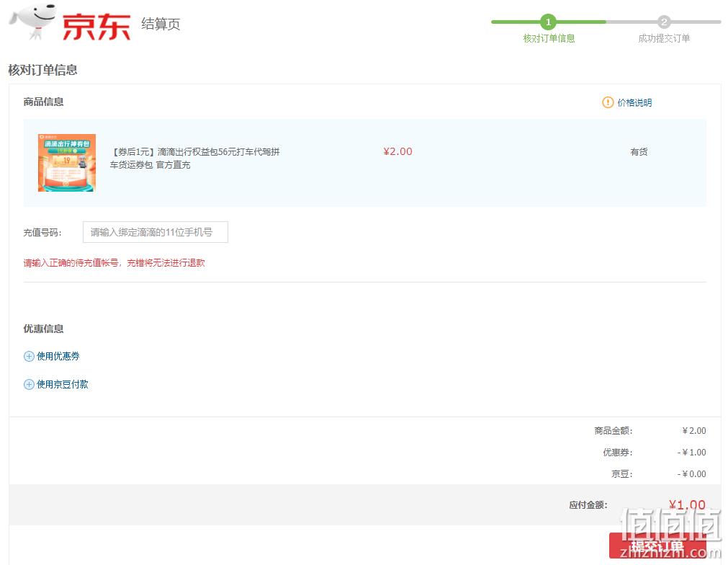Viewport: 728px width, 565px height.
Task: Click the red 京东 wordmark logo
Action: point(96,27)
